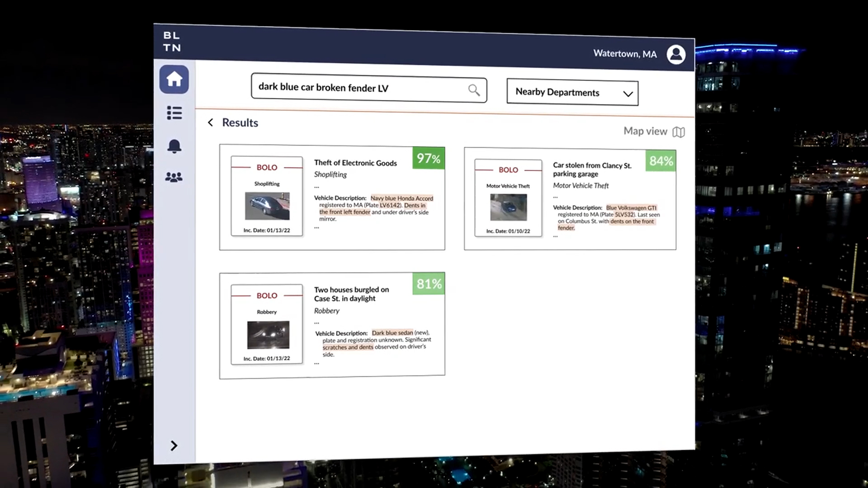868x488 pixels.
Task: Click the 97% match score badge
Action: coord(428,158)
